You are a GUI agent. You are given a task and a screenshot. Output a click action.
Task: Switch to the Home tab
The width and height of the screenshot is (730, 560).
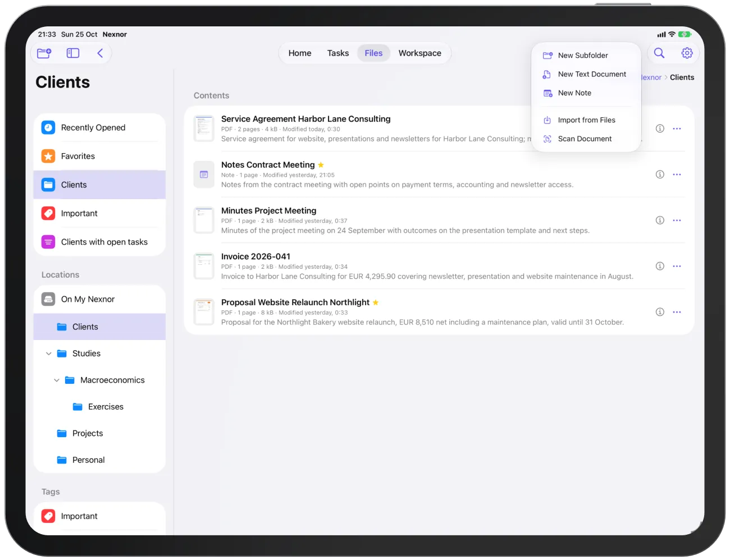[300, 53]
